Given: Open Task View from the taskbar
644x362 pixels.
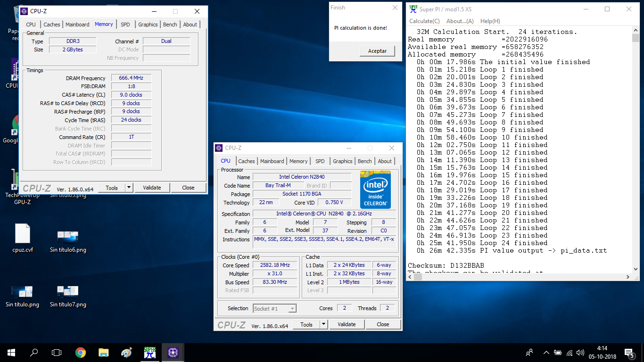Looking at the screenshot, I should pyautogui.click(x=57, y=352).
